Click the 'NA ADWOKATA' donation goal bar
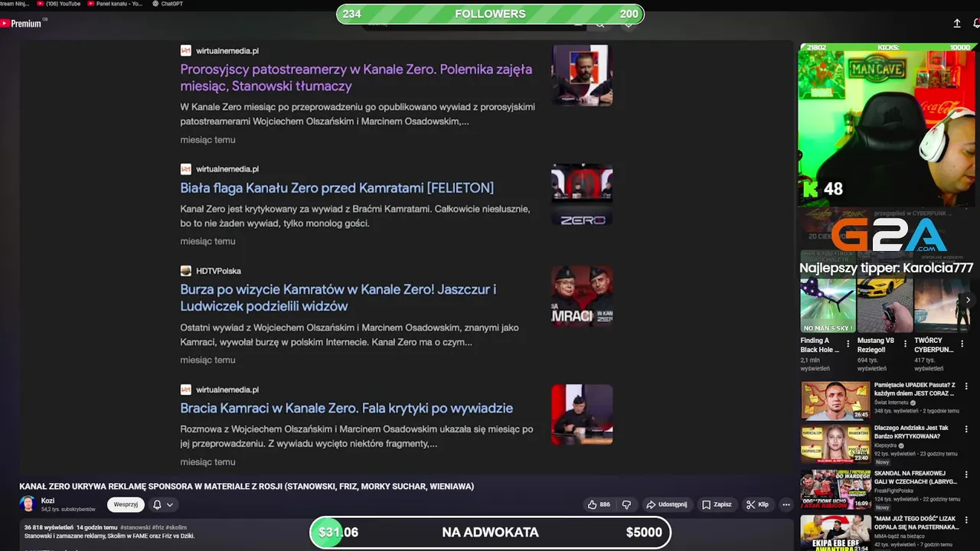Screen dimensions: 980x551 pyautogui.click(x=490, y=533)
